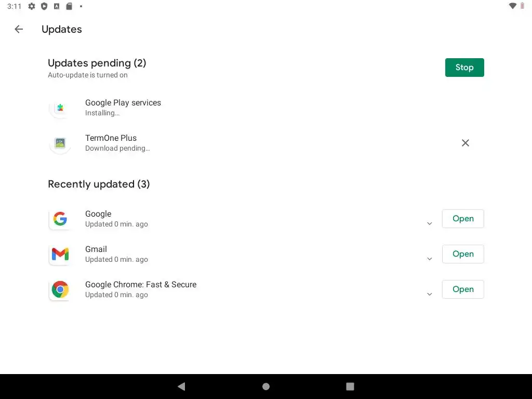The width and height of the screenshot is (532, 399).
Task: Select the "Google Chrome: Fast & Secure" title
Action: [x=140, y=285]
